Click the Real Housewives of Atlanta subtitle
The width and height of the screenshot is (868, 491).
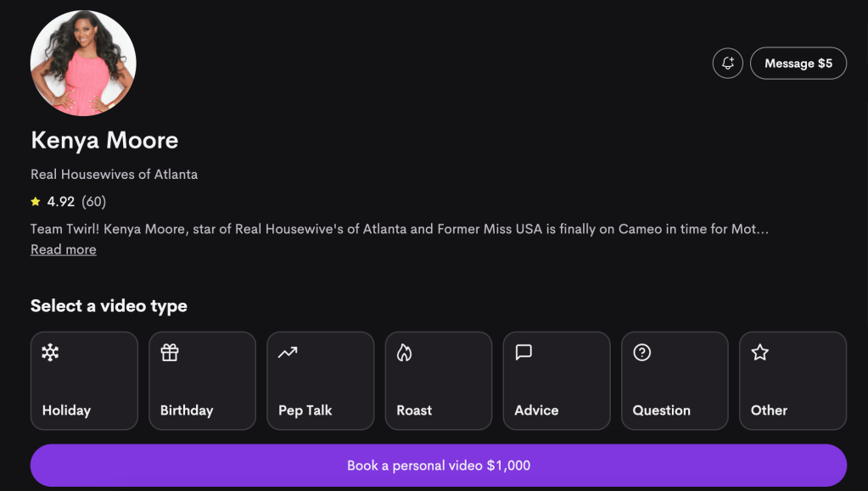click(x=115, y=175)
